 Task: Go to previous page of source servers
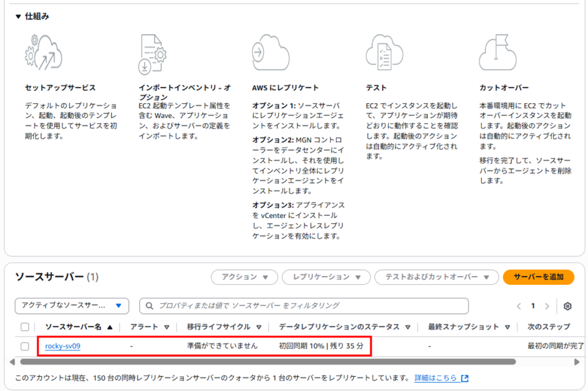[x=519, y=306]
